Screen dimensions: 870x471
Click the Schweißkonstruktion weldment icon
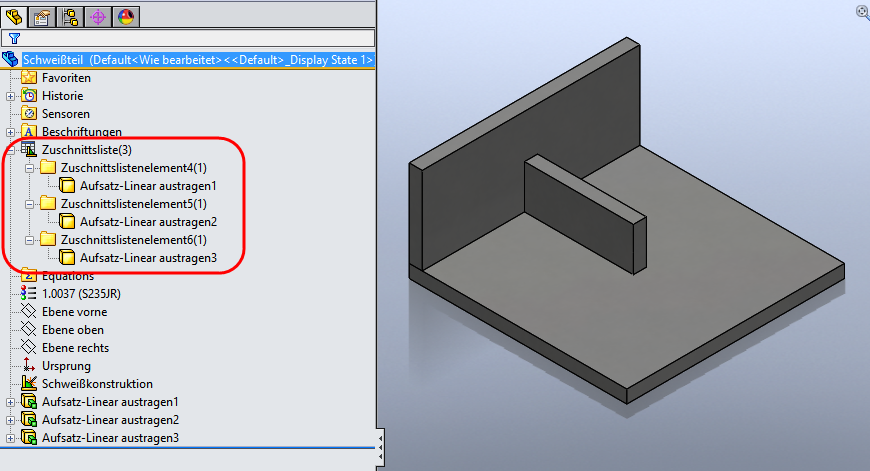click(29, 383)
